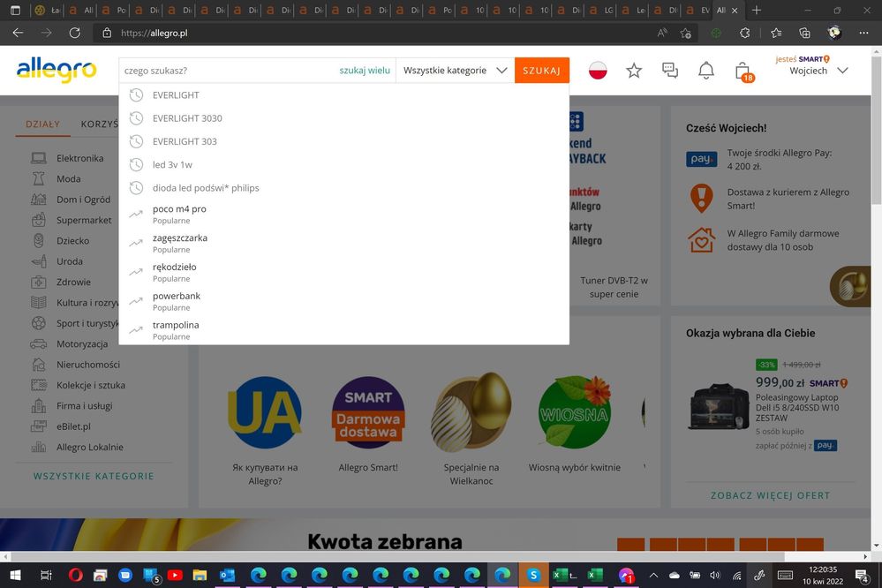Click Firma i usługi icon

38,406
